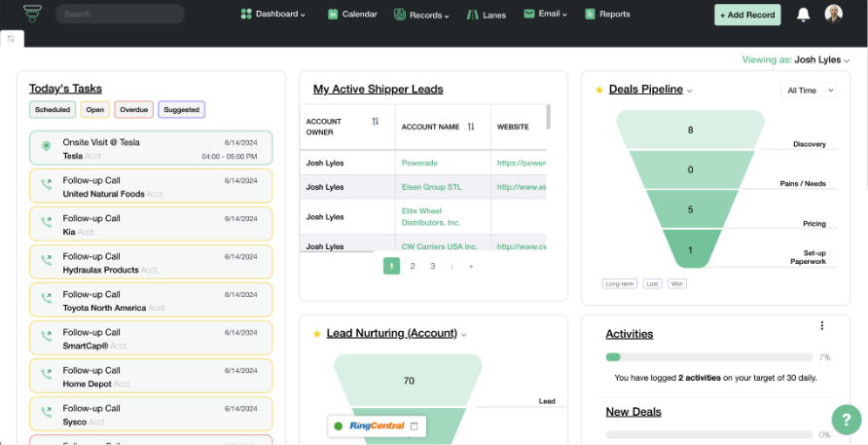
Task: Click the New Deals progress bar
Action: (x=709, y=435)
